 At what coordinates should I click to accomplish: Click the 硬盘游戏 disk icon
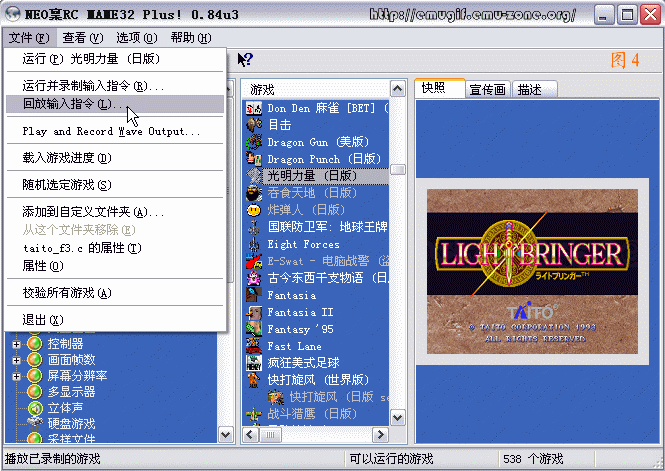coord(35,423)
